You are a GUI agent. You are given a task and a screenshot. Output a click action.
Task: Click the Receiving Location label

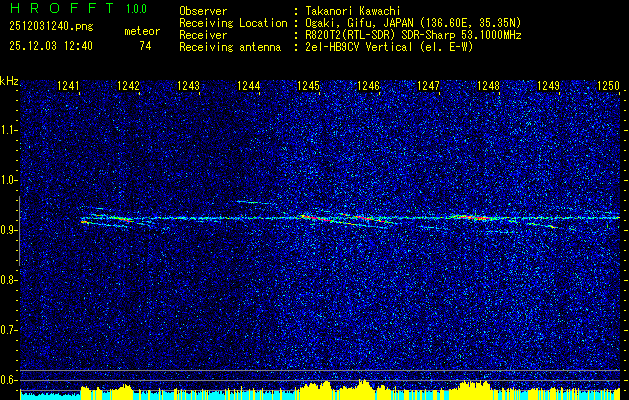233,23
